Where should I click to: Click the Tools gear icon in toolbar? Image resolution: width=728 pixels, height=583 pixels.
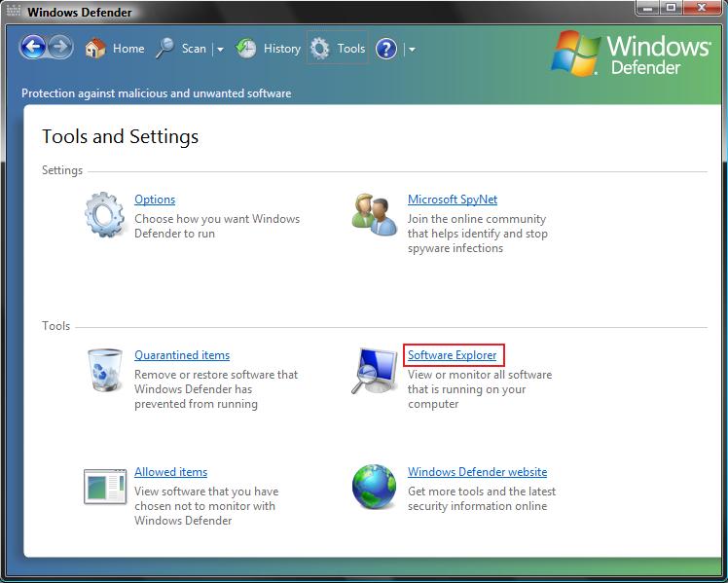point(320,49)
